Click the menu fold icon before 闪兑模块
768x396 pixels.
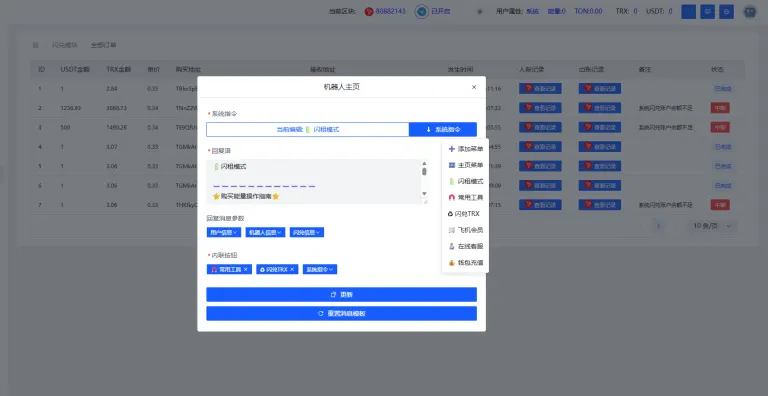35,45
